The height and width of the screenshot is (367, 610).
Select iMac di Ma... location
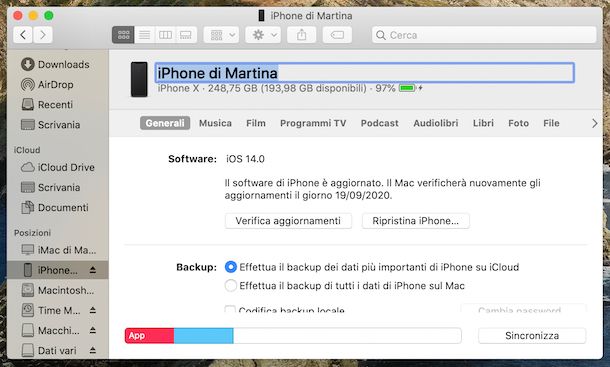[58, 250]
